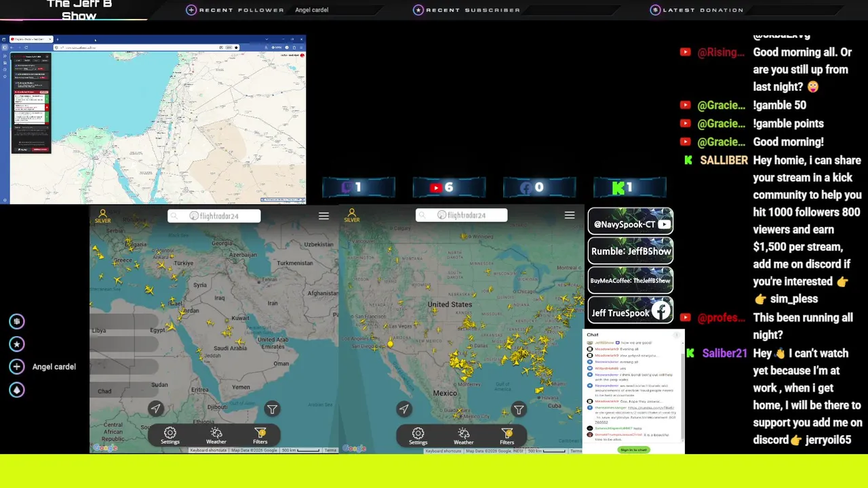Click the Jeff TrueSpook Facebook banner

point(631,310)
